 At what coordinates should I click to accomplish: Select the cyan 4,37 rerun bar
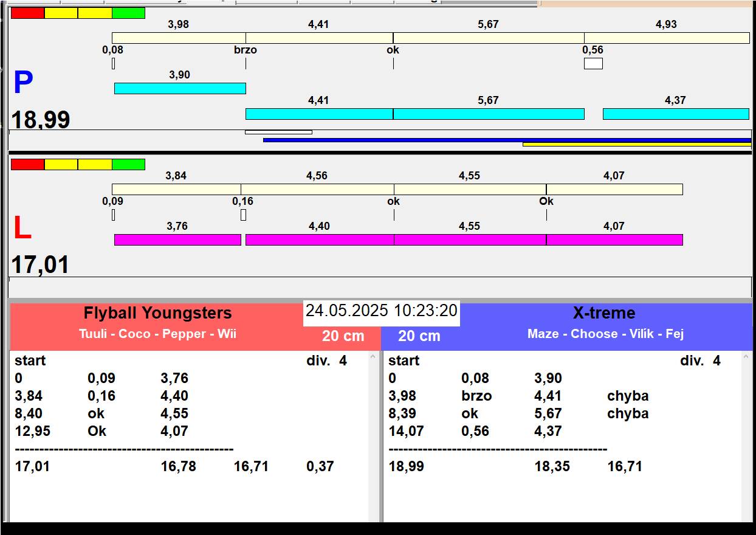click(x=675, y=114)
